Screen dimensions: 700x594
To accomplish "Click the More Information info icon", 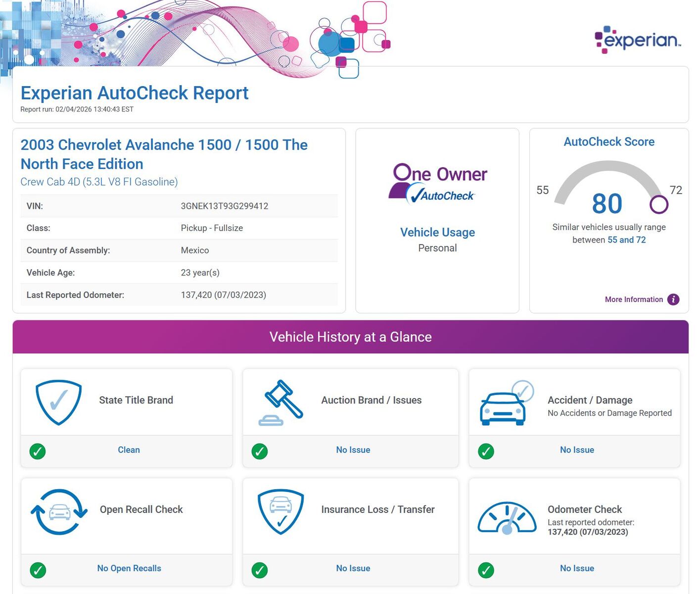I will 673,299.
